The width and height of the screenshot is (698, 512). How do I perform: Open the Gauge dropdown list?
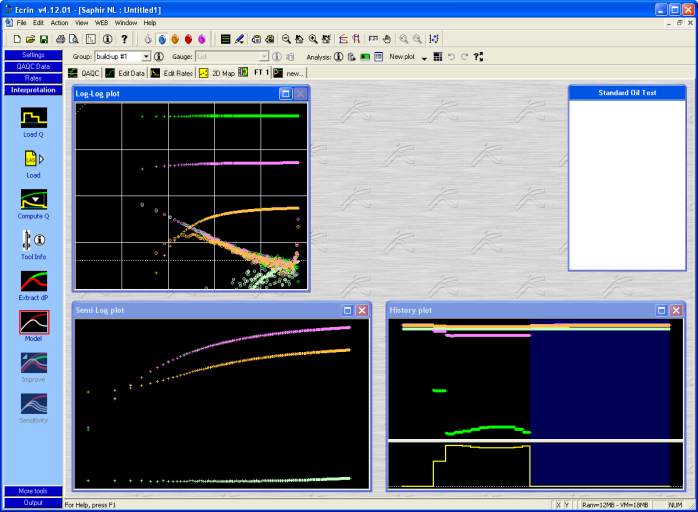[264, 57]
